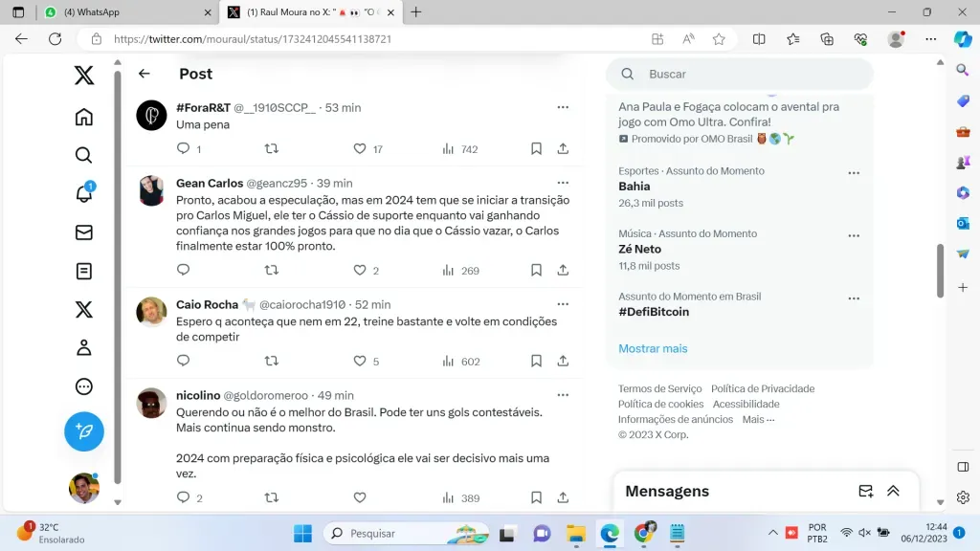Open more options for Bahia trend

click(854, 173)
